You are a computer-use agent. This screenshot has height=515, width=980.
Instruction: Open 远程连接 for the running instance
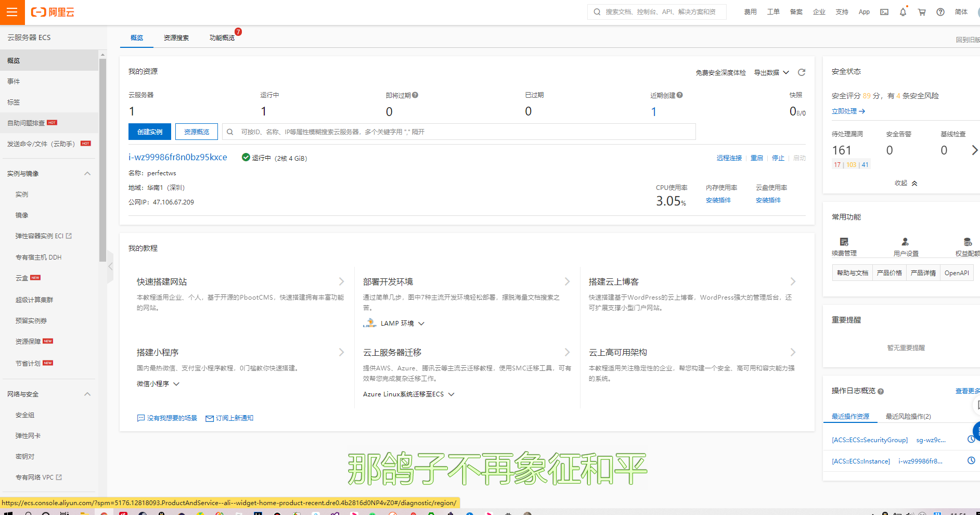(729, 158)
